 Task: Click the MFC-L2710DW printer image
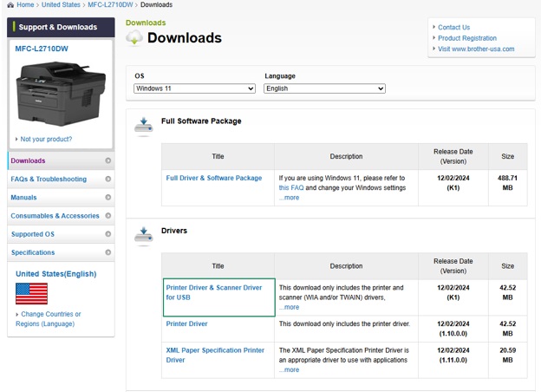coord(61,93)
